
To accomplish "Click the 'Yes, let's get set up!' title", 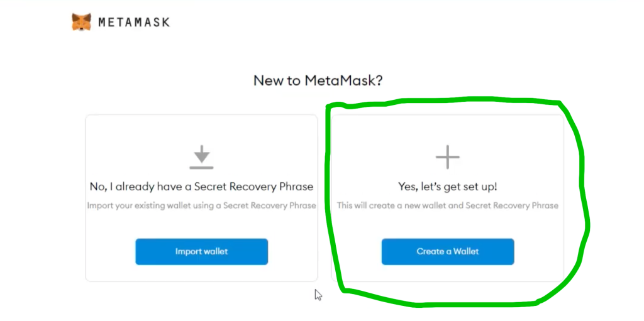I will point(448,187).
